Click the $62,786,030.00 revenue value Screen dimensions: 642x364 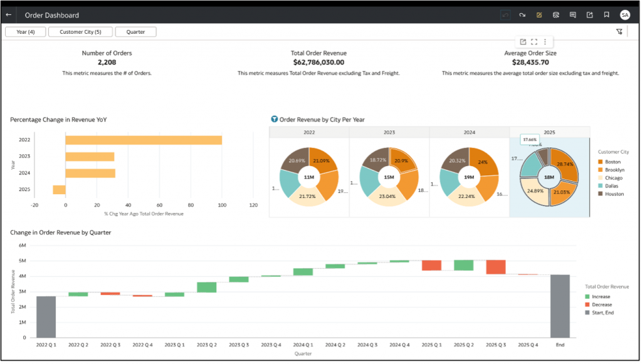tap(318, 63)
